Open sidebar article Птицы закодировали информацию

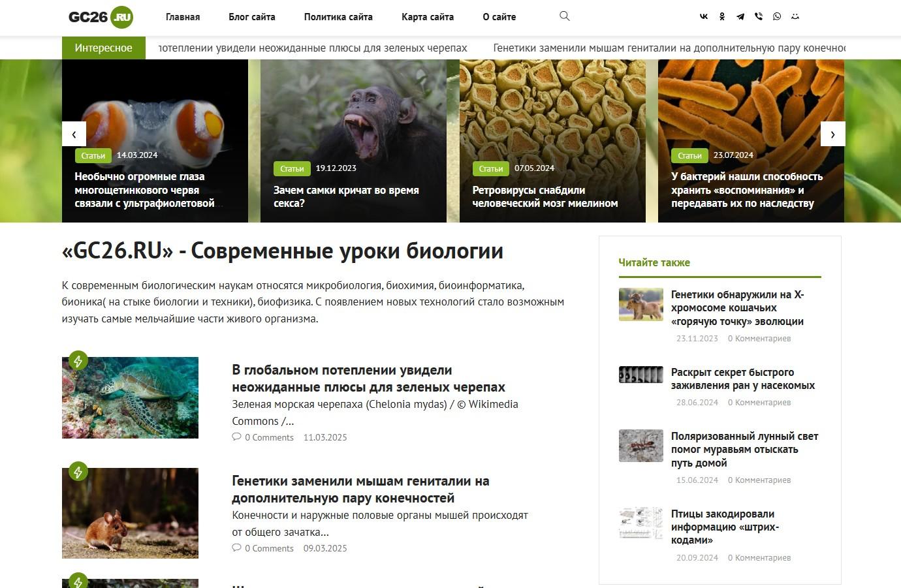pyautogui.click(x=725, y=527)
